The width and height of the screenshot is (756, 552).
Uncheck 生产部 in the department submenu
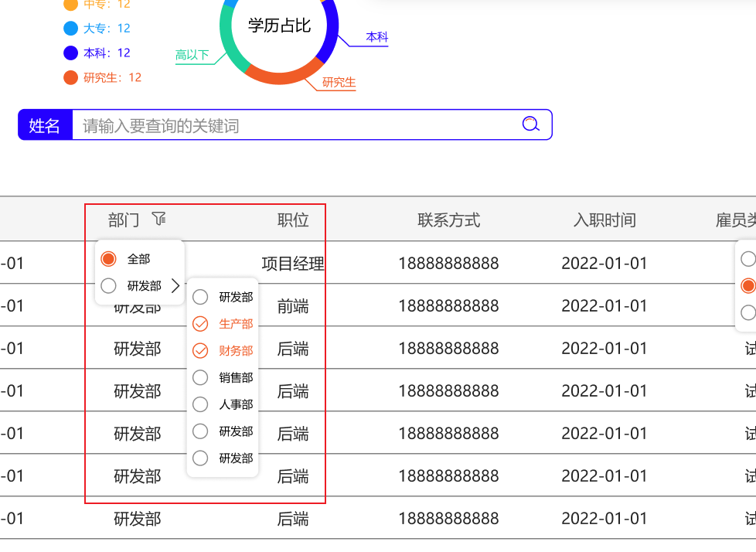[x=200, y=324]
